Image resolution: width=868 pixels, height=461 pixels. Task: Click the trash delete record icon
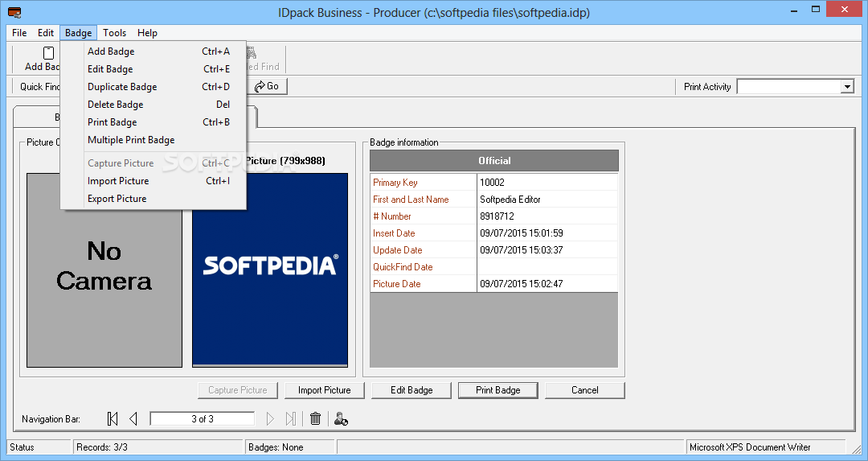[x=316, y=419]
